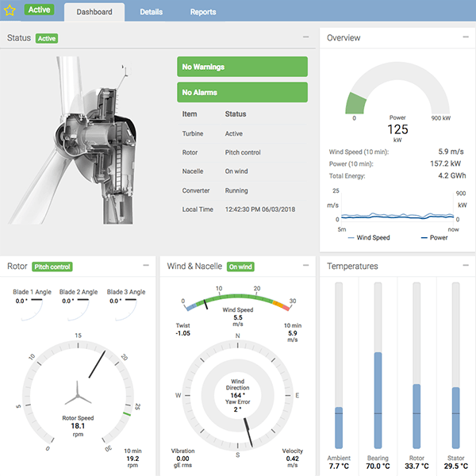Viewport: 476px width, 476px height.
Task: Click the No Alarms green banner
Action: tap(242, 92)
